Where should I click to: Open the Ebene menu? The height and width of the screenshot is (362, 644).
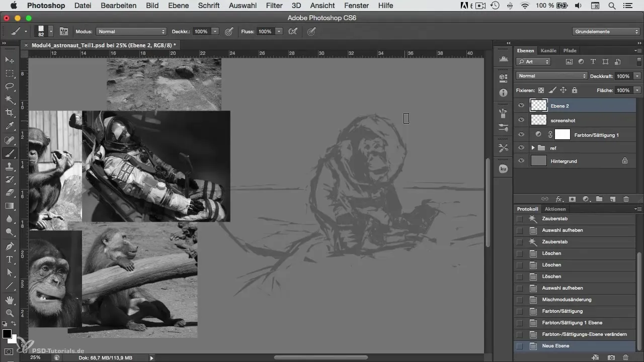(178, 6)
